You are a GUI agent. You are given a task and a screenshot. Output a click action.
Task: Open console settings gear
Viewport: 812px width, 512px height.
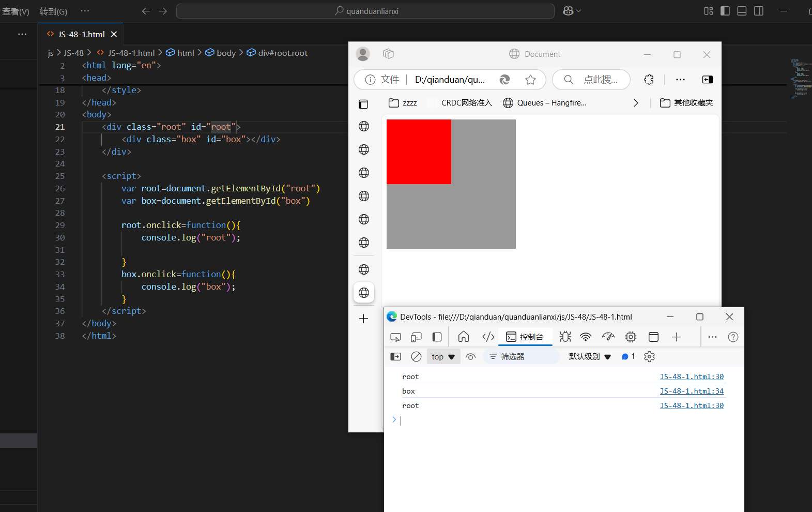[x=649, y=357]
